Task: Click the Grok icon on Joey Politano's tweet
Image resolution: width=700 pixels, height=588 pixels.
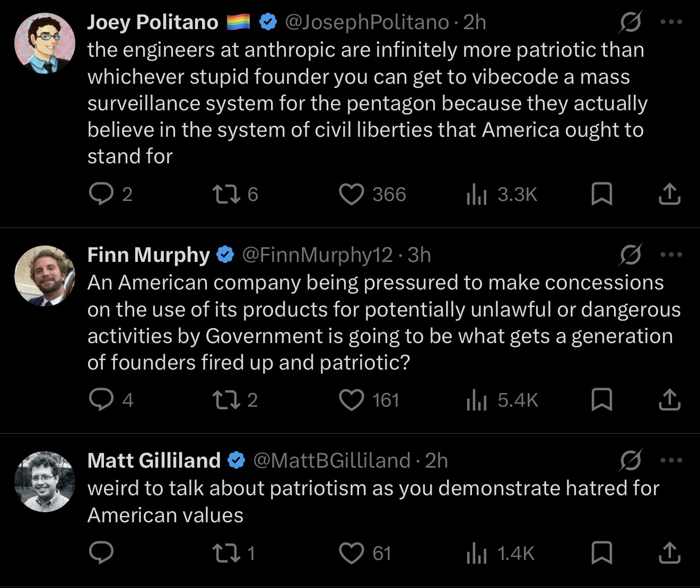Action: pos(631,22)
